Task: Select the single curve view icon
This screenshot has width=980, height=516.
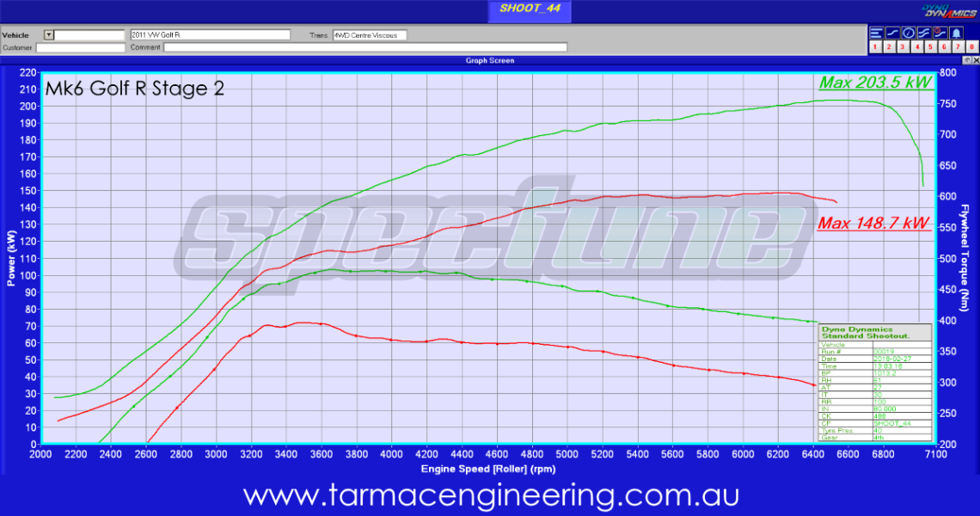Action: [x=892, y=32]
